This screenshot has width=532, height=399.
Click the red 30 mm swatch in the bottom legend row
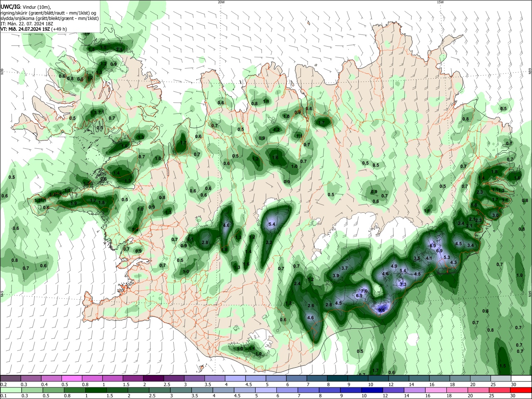(521, 390)
